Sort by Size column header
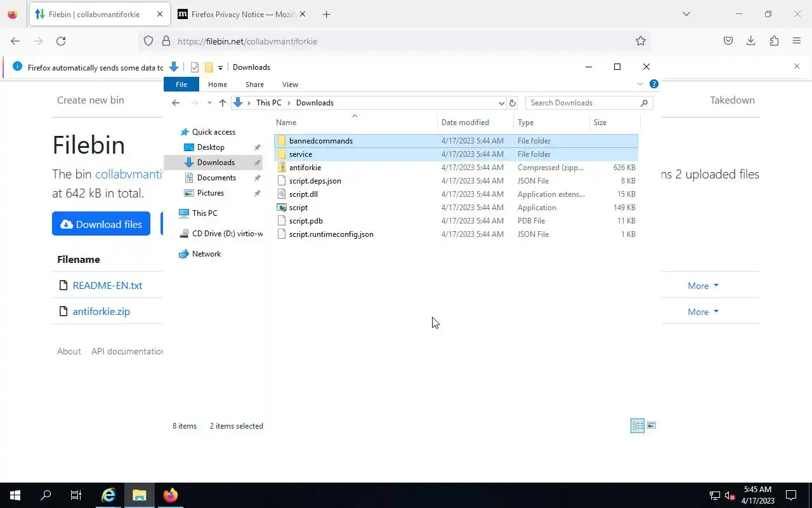 615,123
